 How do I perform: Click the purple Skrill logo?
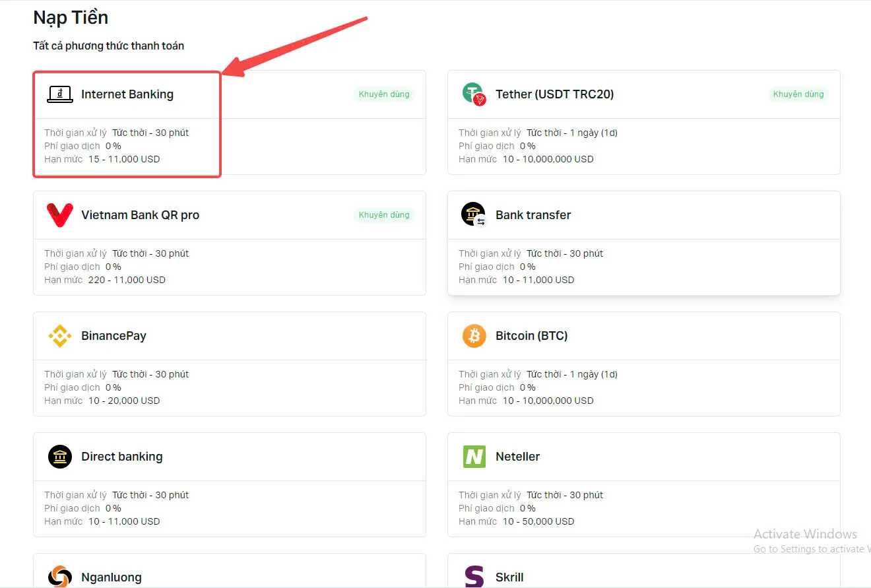pyautogui.click(x=474, y=577)
